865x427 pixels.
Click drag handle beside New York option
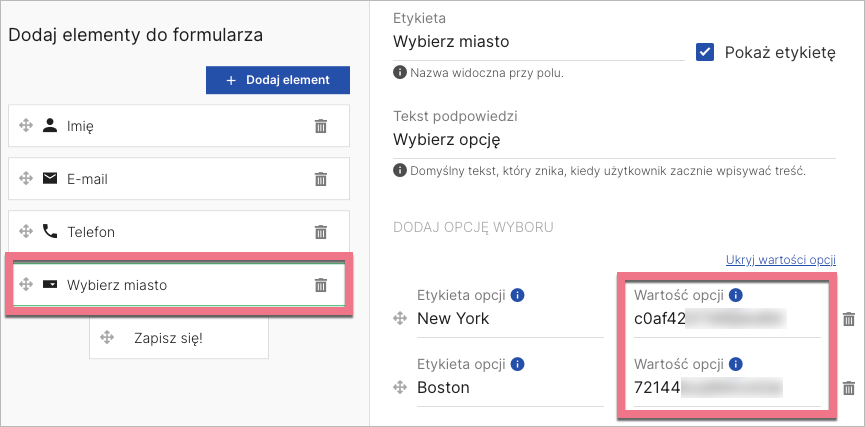pos(399,319)
